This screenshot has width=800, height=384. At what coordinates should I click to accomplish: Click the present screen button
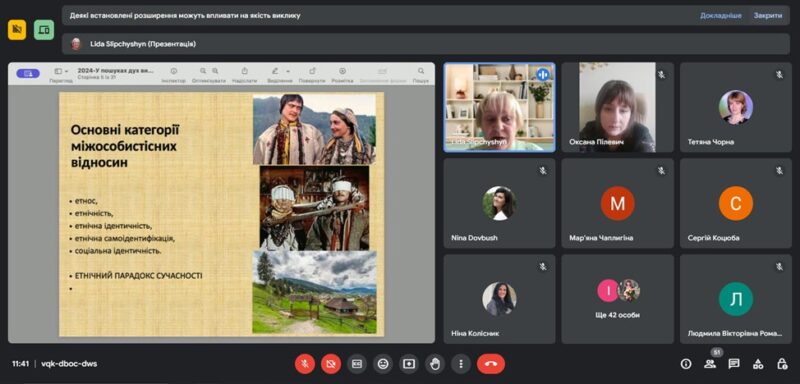[x=409, y=364]
